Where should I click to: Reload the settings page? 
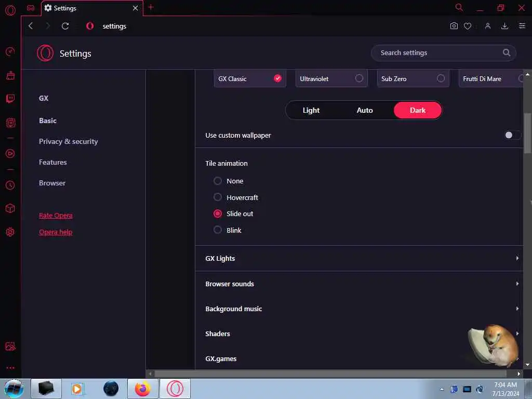pos(65,26)
